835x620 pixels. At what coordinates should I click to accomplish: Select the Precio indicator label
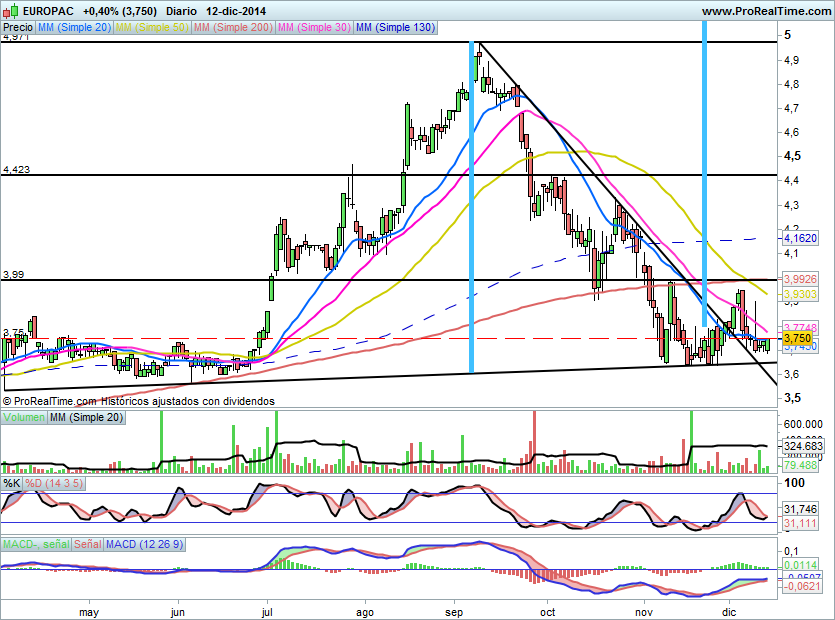[18, 28]
